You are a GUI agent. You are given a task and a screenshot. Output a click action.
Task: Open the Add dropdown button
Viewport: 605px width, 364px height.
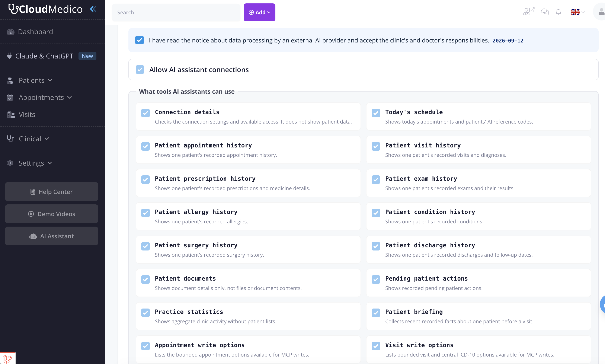pos(259,12)
